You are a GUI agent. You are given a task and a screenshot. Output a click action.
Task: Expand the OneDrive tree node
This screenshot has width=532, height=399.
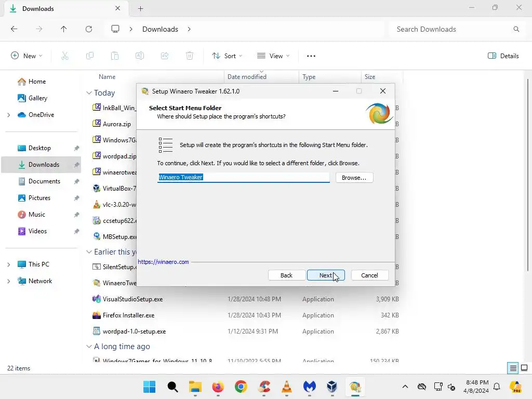pos(8,115)
